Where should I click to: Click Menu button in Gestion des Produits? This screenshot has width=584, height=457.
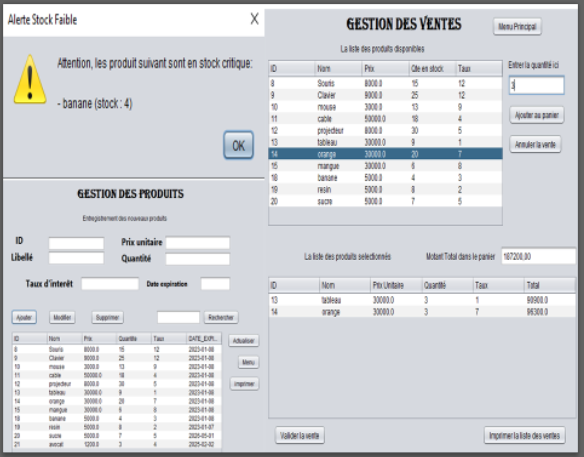coord(248,362)
